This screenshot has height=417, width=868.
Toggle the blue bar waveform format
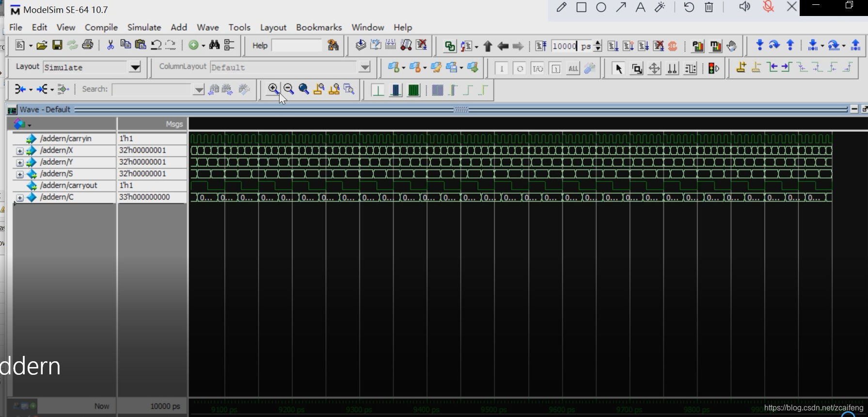395,90
